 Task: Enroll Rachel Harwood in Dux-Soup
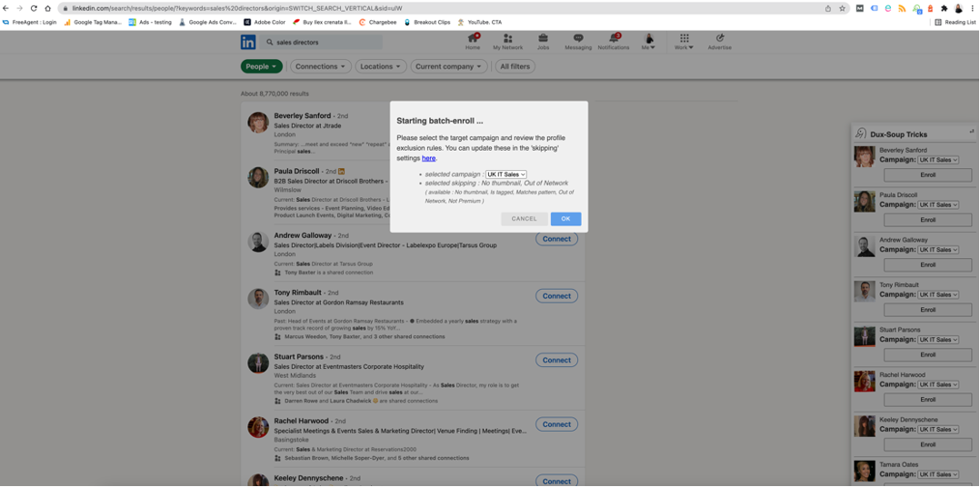(x=927, y=400)
